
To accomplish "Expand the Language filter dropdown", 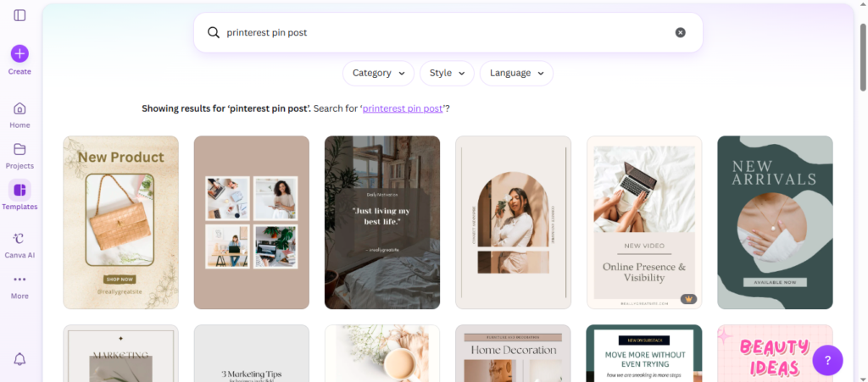I will tap(516, 73).
